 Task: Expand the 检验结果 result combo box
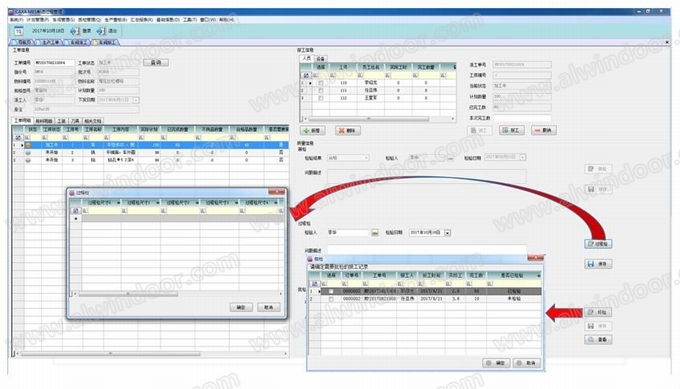coord(366,158)
